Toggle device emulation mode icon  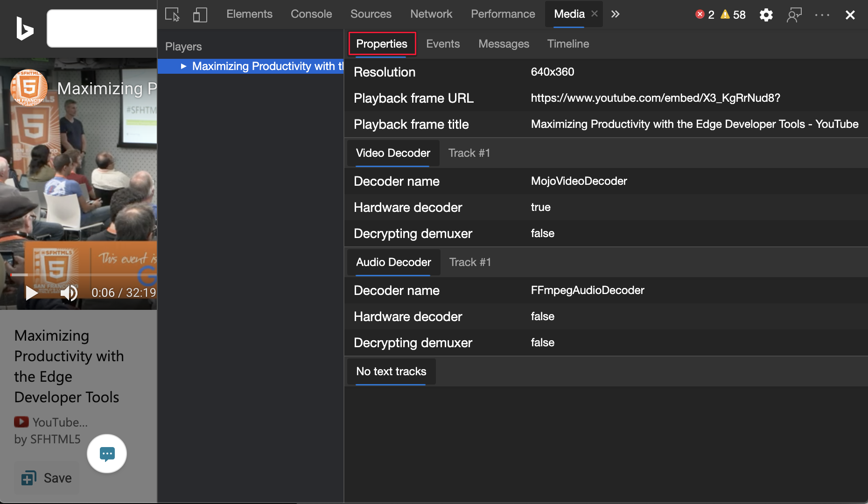coord(200,14)
